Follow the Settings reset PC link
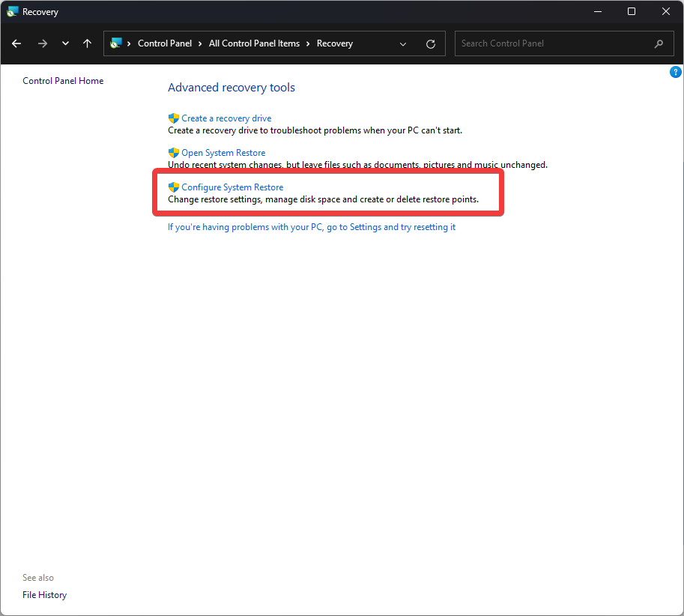 click(312, 227)
